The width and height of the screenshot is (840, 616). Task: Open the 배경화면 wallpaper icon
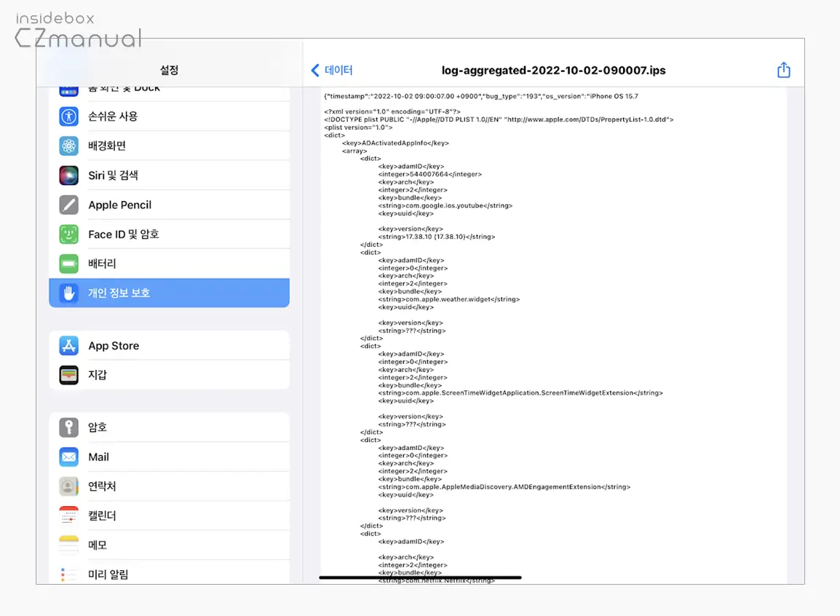tap(68, 146)
